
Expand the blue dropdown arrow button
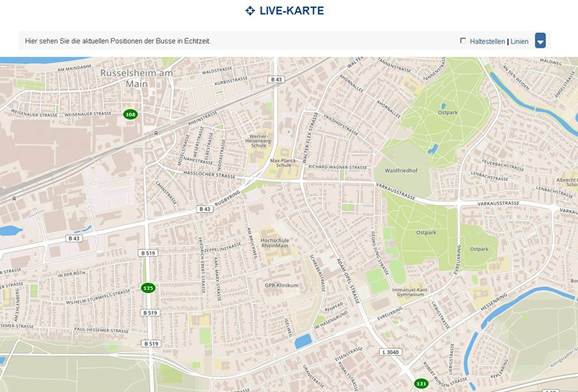click(x=540, y=41)
